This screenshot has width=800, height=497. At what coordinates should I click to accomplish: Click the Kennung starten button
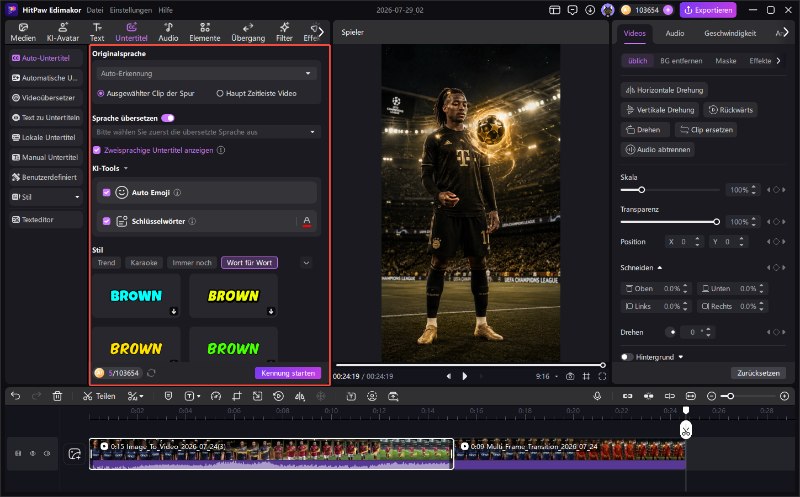pos(288,373)
